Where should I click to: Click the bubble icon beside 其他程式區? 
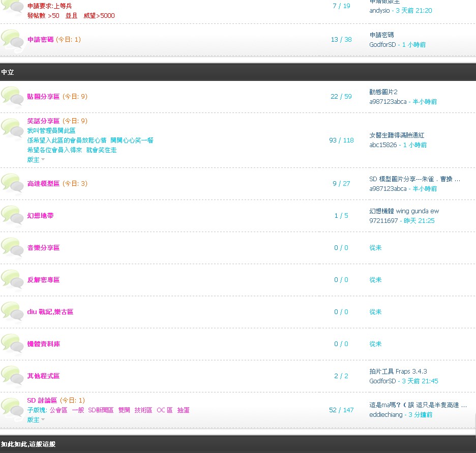tap(12, 376)
